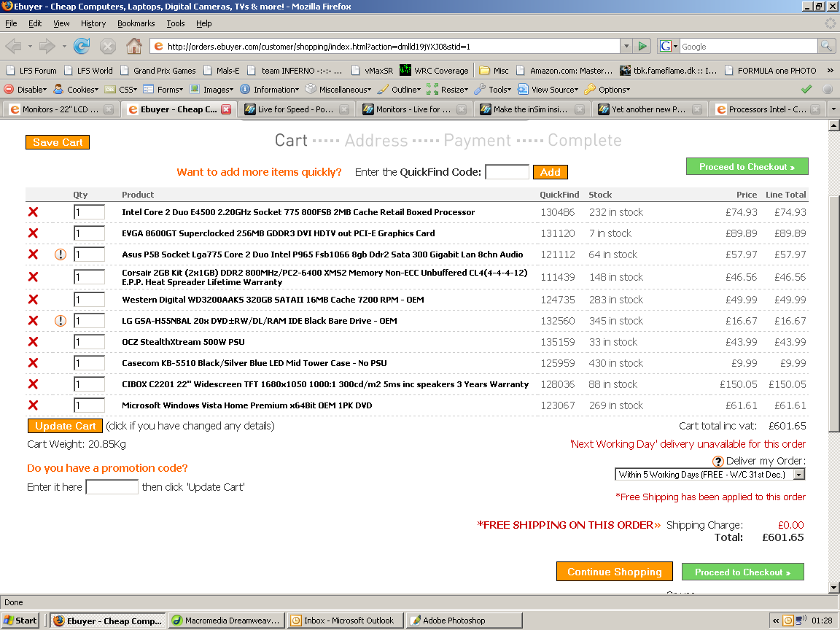Image resolution: width=840 pixels, height=630 pixels.
Task: Click the browser Back arrow button
Action: (13, 47)
